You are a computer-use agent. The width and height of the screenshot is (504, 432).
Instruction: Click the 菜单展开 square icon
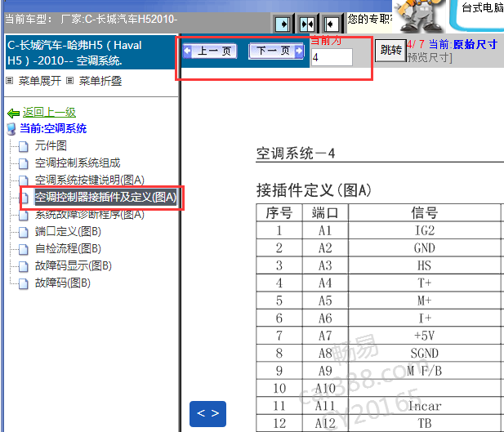tap(10, 81)
